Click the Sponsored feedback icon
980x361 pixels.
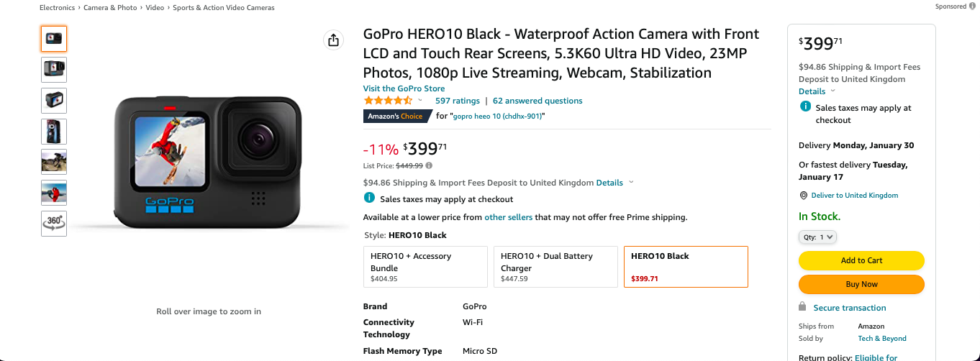(973, 6)
